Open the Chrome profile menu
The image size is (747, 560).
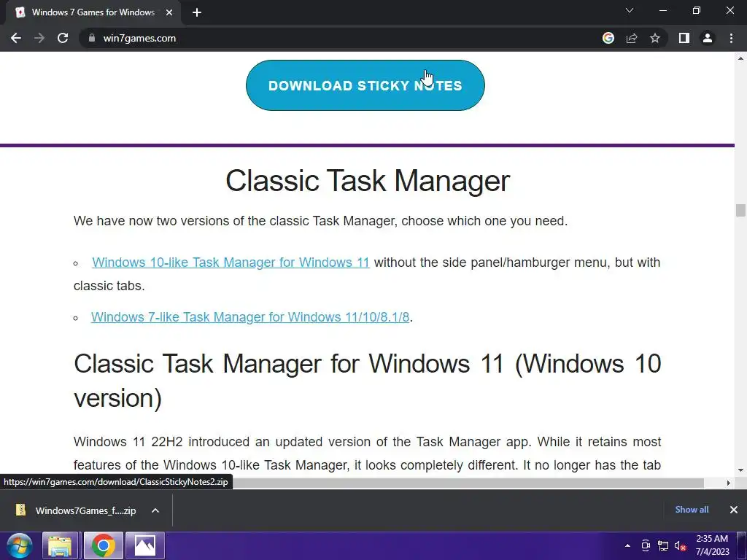[x=708, y=38]
